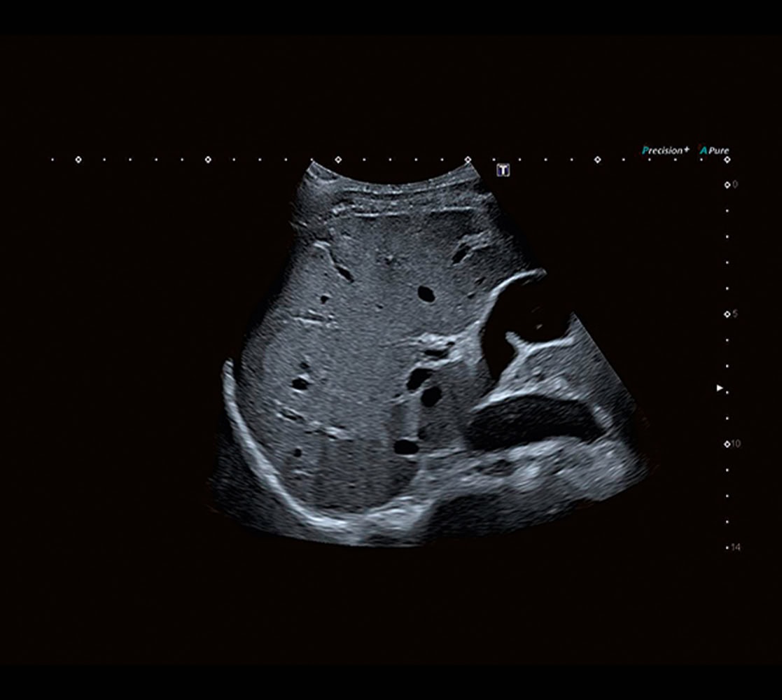The height and width of the screenshot is (700, 782).
Task: Click the focus position triangle on depth scale
Action: (x=720, y=388)
